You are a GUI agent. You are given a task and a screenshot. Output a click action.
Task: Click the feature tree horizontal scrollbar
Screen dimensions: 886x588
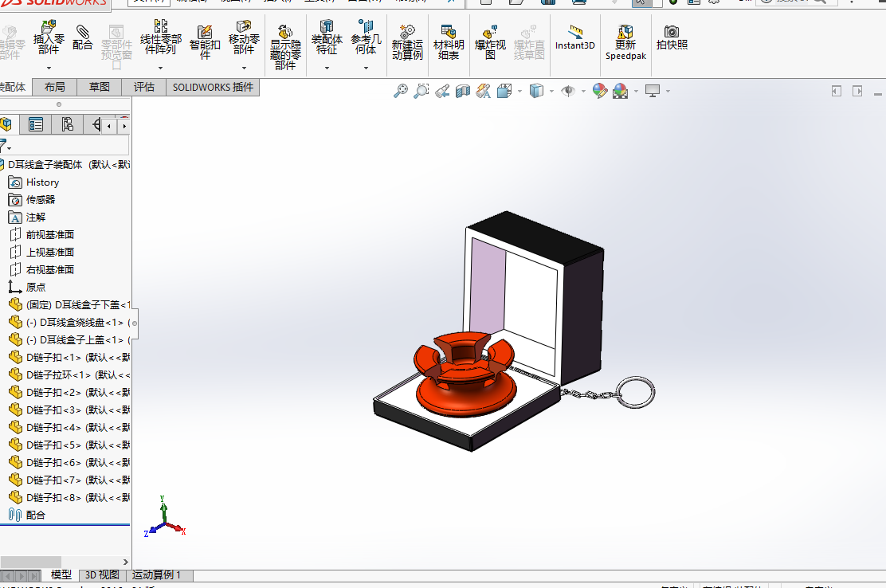click(x=30, y=562)
